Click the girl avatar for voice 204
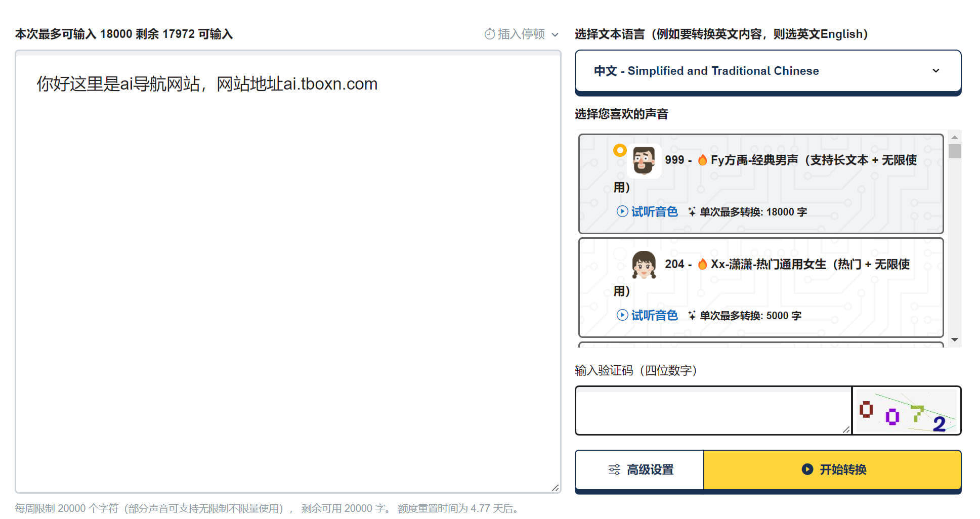Viewport: 980px width, 519px height. pos(644,265)
